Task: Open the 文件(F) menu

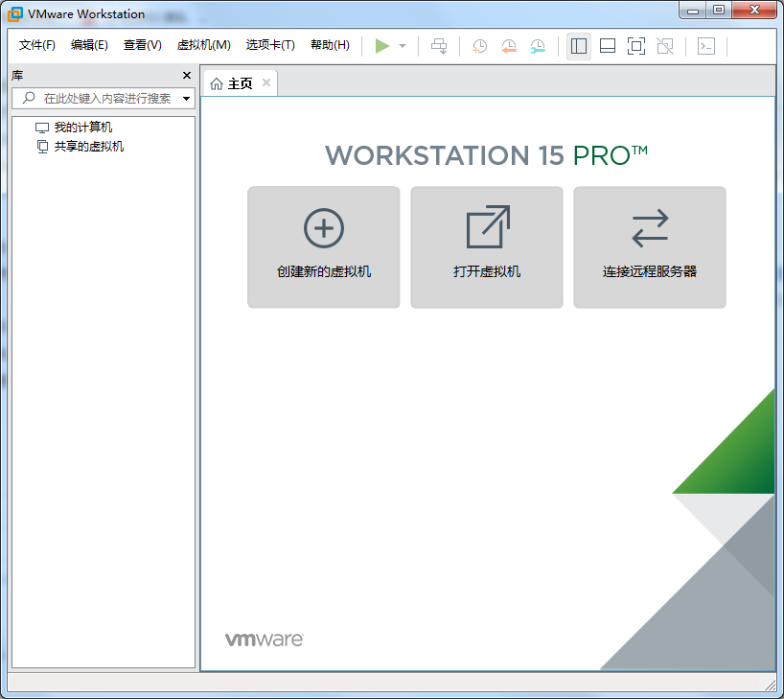Action: point(37,45)
